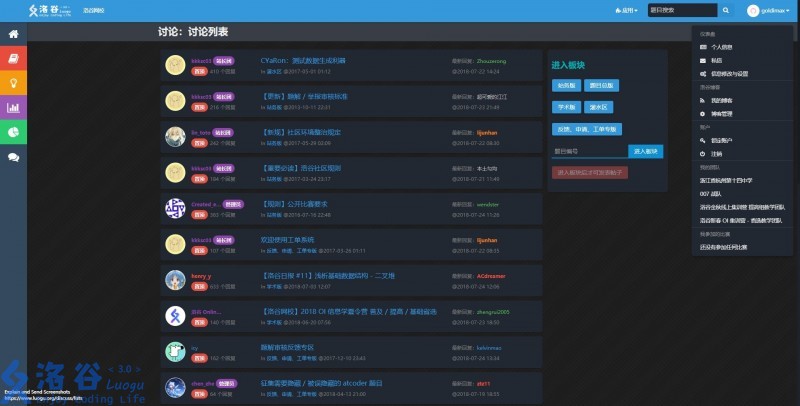The width and height of the screenshot is (800, 406).
Task: Click the 学术版 board button
Action: coord(567,106)
